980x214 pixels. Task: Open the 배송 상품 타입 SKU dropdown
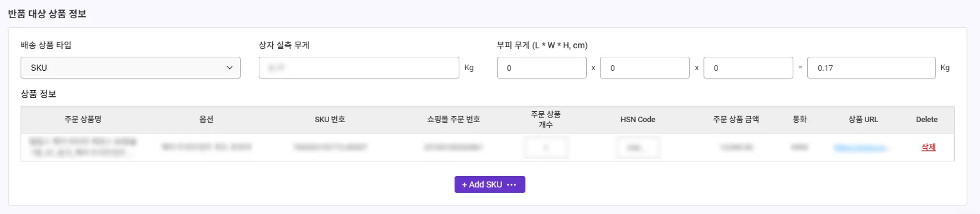[x=130, y=68]
